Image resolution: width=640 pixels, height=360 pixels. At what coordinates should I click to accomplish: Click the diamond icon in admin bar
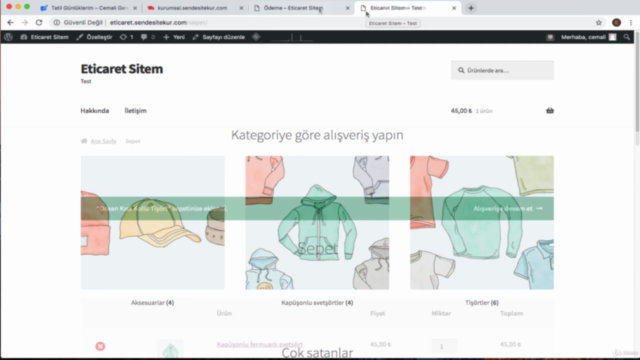[x=256, y=37]
